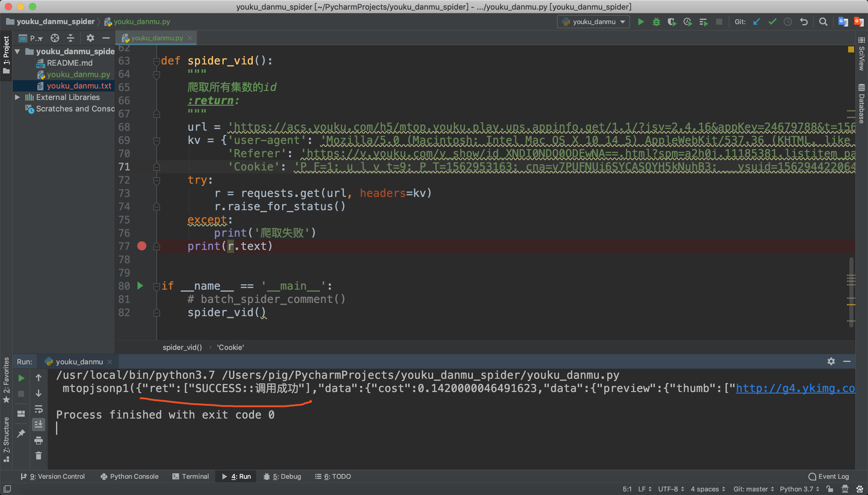Click the blue Google Translate plugin icon
The image size is (868, 495).
(843, 22)
